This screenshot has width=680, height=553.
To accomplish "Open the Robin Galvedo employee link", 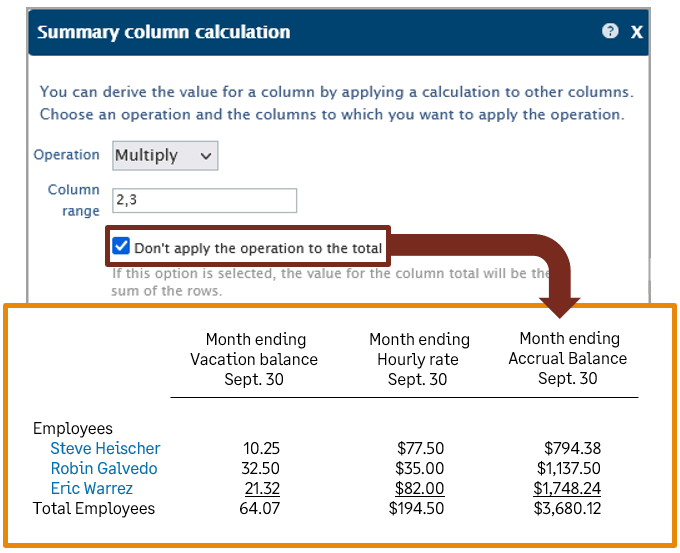I will (104, 469).
